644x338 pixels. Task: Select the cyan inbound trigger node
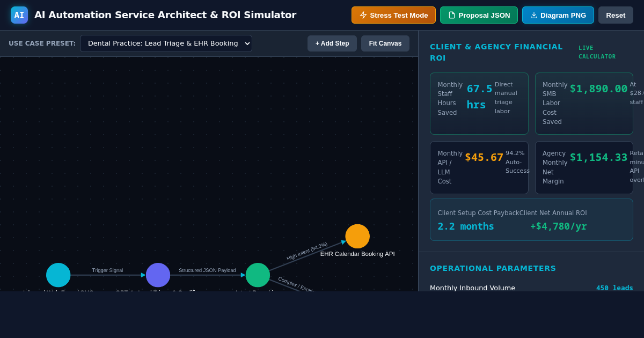tap(58, 275)
